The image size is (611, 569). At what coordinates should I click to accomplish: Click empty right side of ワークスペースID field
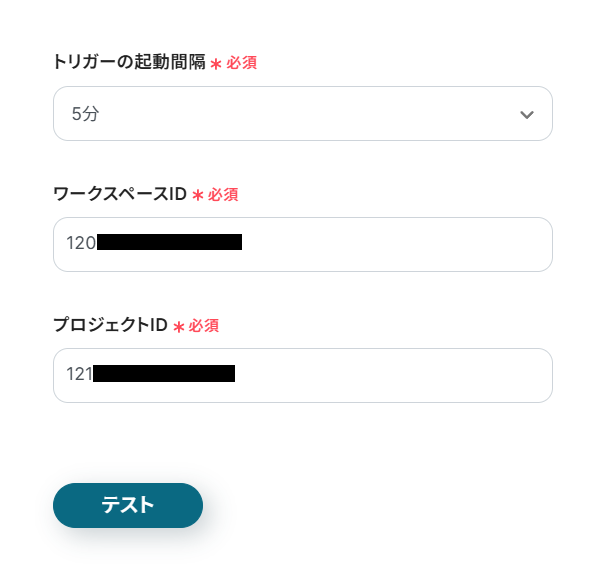coord(420,244)
